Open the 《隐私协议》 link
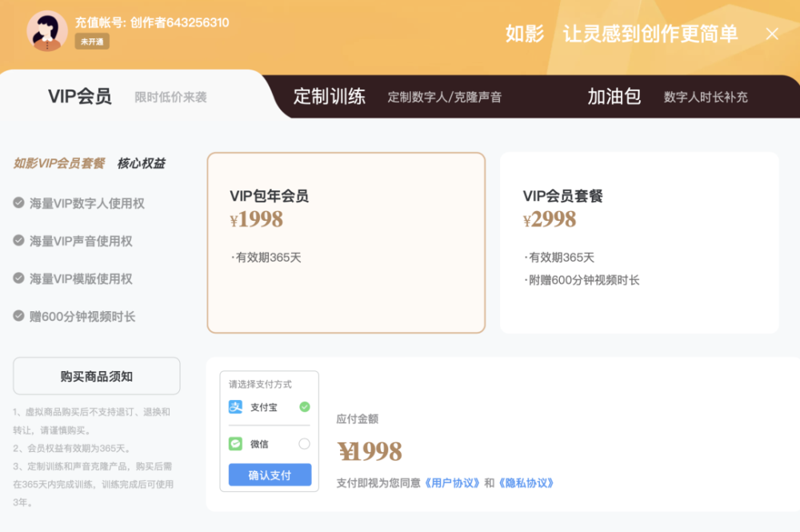The height and width of the screenshot is (532, 800). point(526,483)
